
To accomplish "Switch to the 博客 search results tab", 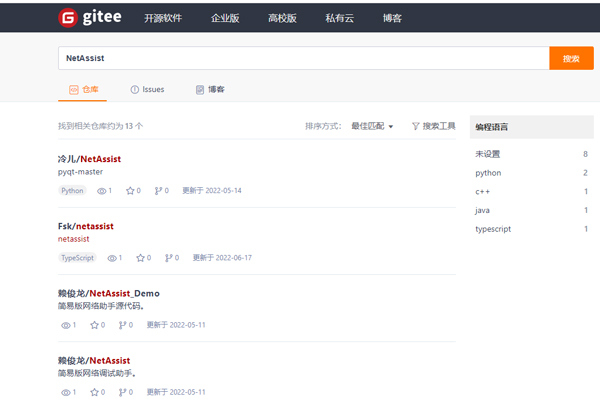I will point(210,90).
